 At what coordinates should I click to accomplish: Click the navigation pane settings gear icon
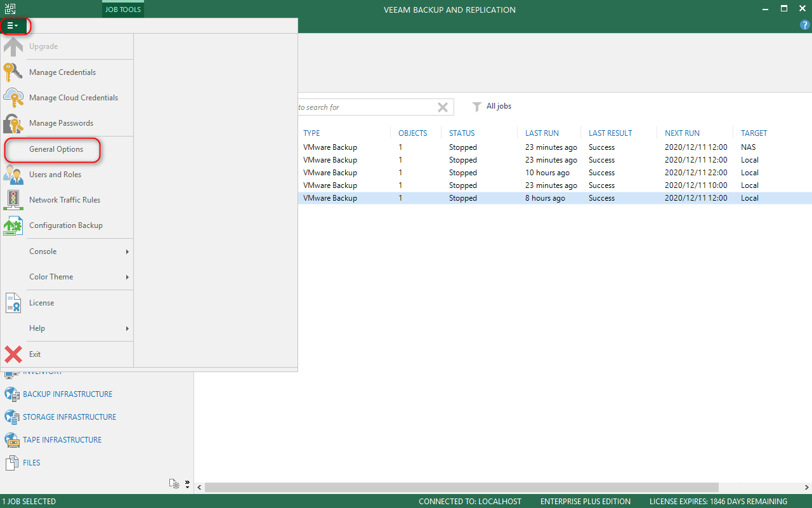click(174, 484)
